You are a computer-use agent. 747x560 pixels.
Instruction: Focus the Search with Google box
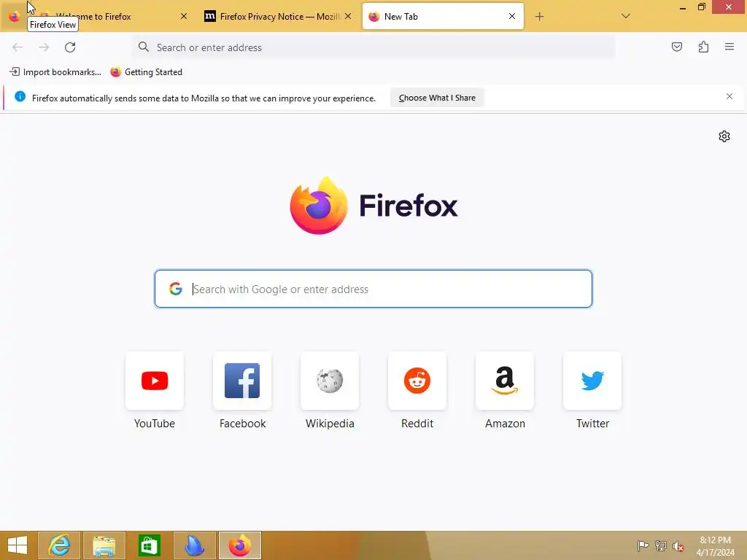(x=373, y=289)
